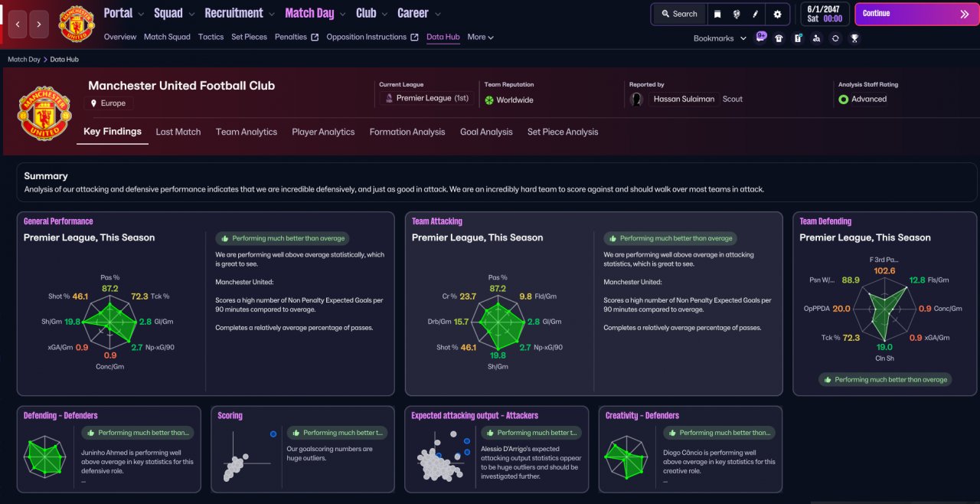Open the Team Defending panel heading
This screenshot has width=980, height=504.
pyautogui.click(x=825, y=221)
